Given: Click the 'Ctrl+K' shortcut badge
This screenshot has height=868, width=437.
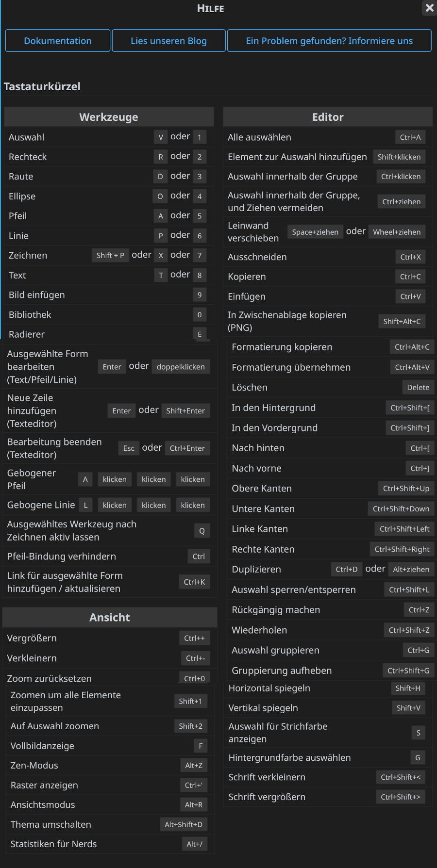Looking at the screenshot, I should (x=194, y=582).
